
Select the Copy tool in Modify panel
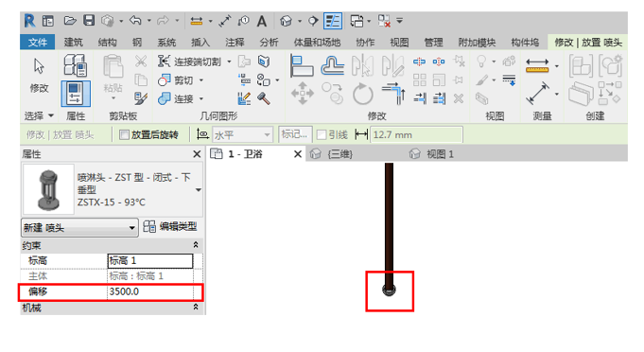coord(332,94)
